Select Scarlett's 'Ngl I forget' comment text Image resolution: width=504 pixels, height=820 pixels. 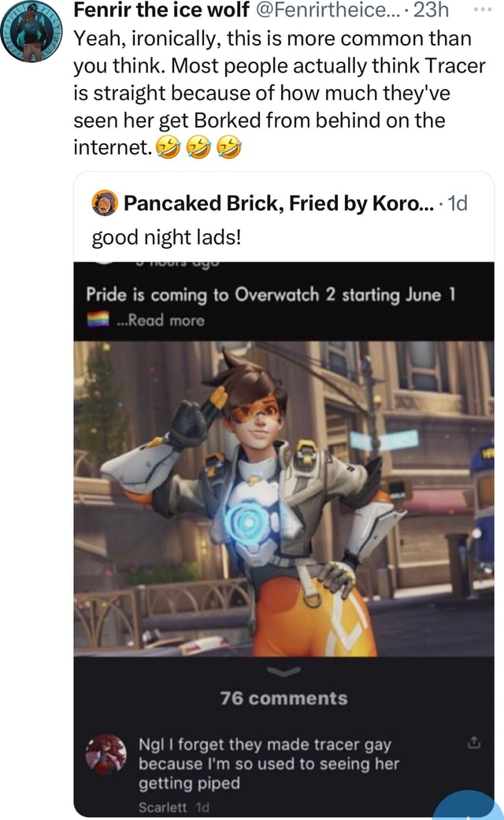point(269,763)
